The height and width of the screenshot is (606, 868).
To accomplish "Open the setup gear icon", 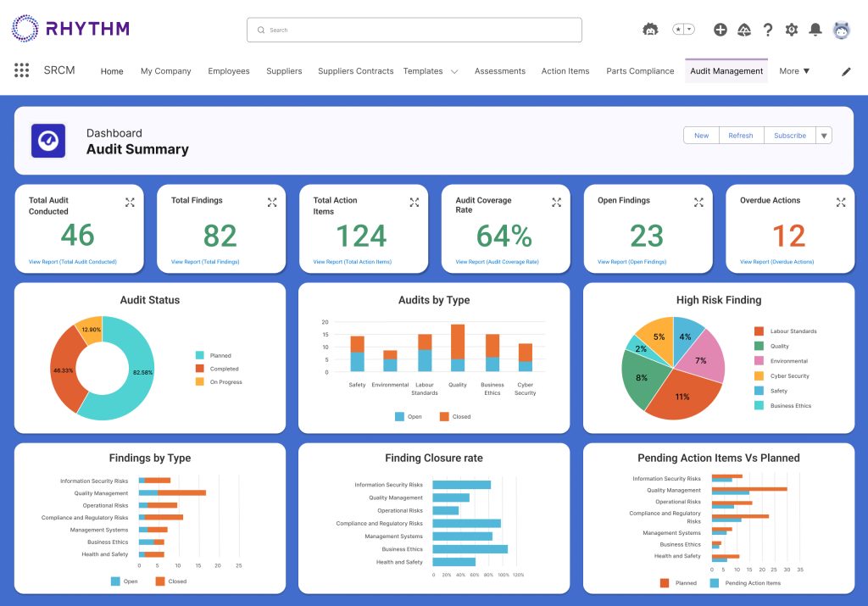I will pyautogui.click(x=792, y=30).
